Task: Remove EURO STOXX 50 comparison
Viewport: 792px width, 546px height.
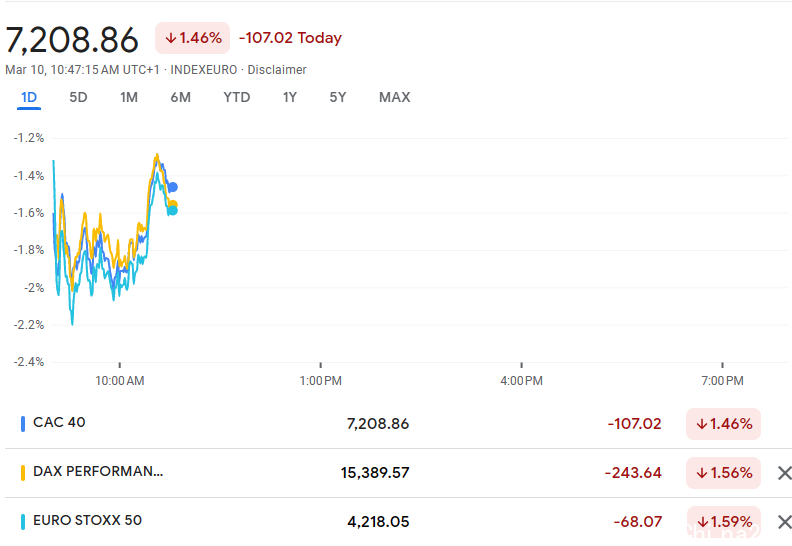Action: 784,522
